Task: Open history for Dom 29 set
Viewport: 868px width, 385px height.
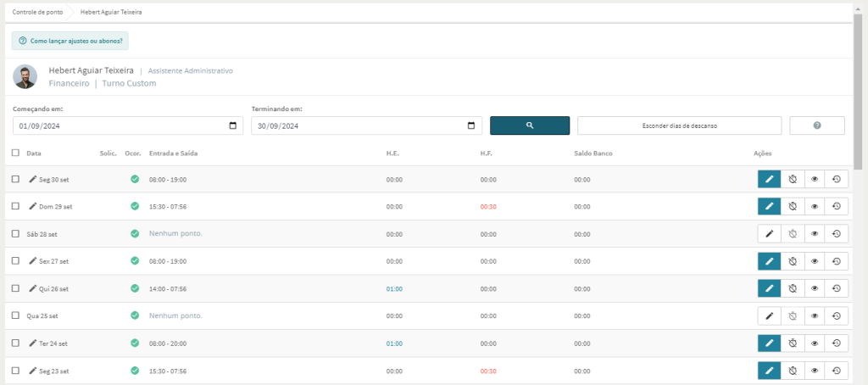Action: point(837,206)
